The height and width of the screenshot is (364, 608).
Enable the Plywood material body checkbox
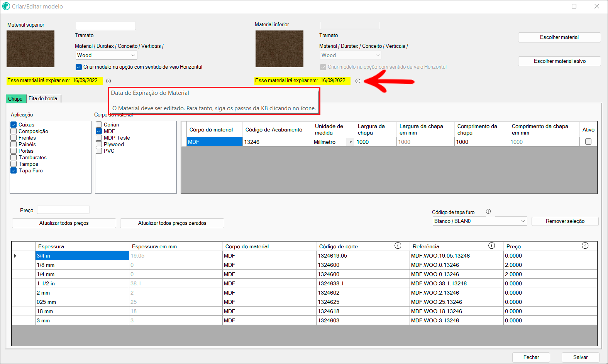click(x=99, y=144)
